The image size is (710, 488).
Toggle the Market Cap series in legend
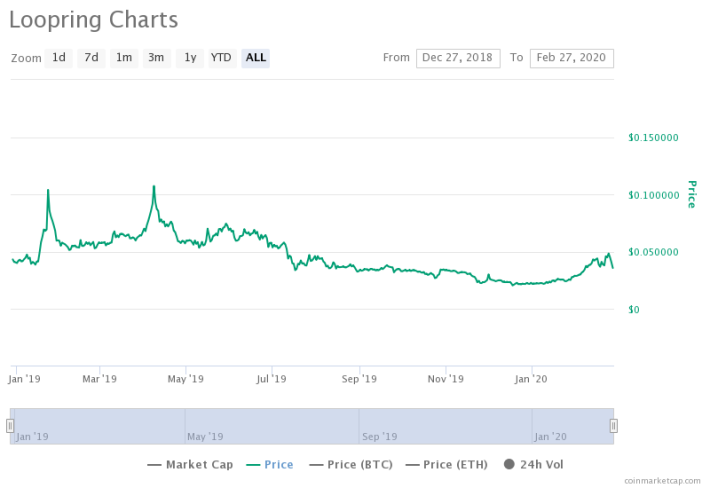190,464
